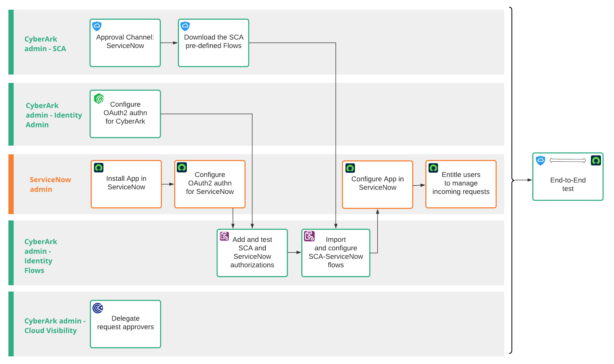Click the ServiceNow icon in Configure App box
The image size is (614, 364).
(x=350, y=168)
